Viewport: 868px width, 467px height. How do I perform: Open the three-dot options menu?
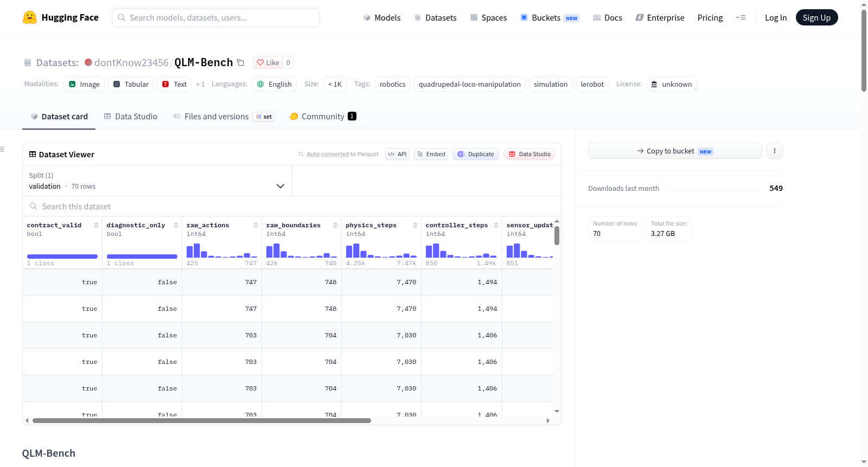[775, 151]
